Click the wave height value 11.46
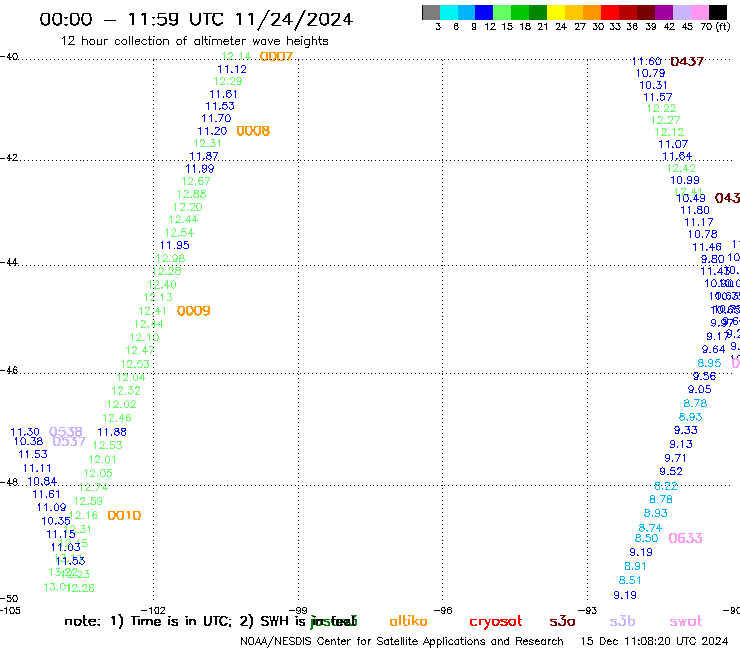740x650 pixels. click(x=706, y=247)
